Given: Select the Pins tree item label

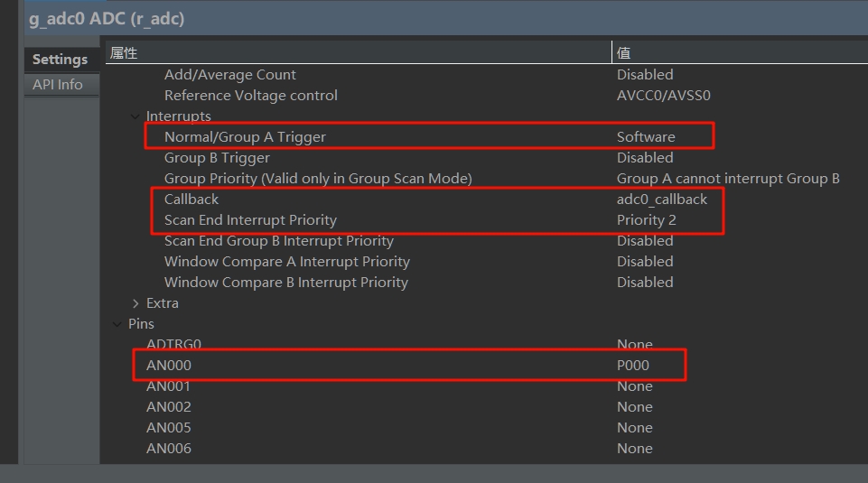Looking at the screenshot, I should click(x=141, y=324).
